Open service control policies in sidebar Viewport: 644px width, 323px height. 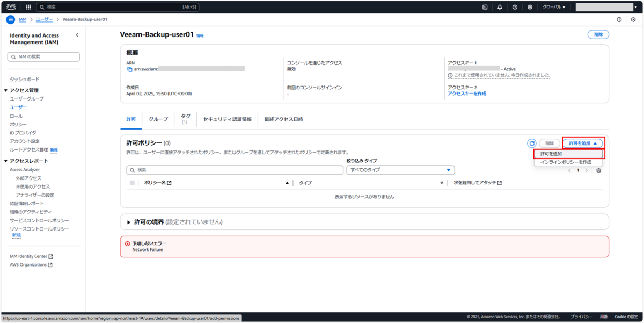pos(39,220)
